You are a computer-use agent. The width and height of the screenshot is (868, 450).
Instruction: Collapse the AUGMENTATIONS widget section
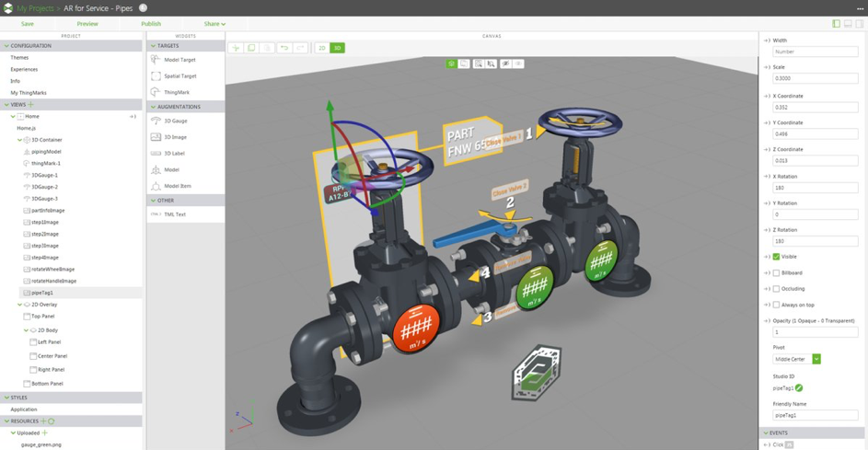(154, 107)
